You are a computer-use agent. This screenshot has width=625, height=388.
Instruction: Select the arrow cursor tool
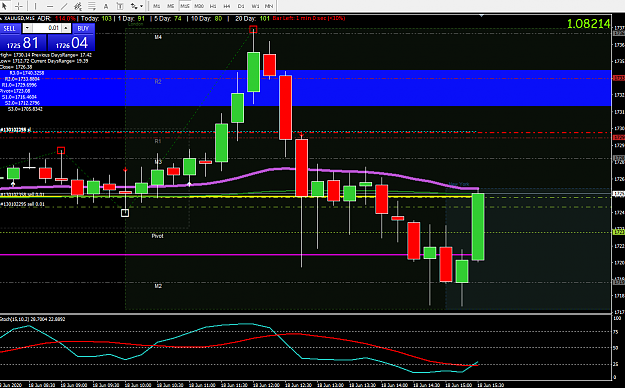pos(5,6)
